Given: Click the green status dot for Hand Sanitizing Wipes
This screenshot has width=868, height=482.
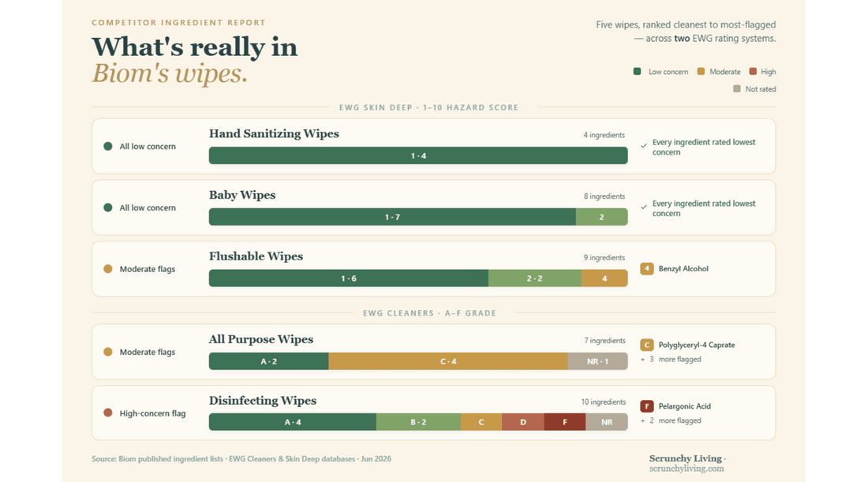Looking at the screenshot, I should tap(108, 146).
